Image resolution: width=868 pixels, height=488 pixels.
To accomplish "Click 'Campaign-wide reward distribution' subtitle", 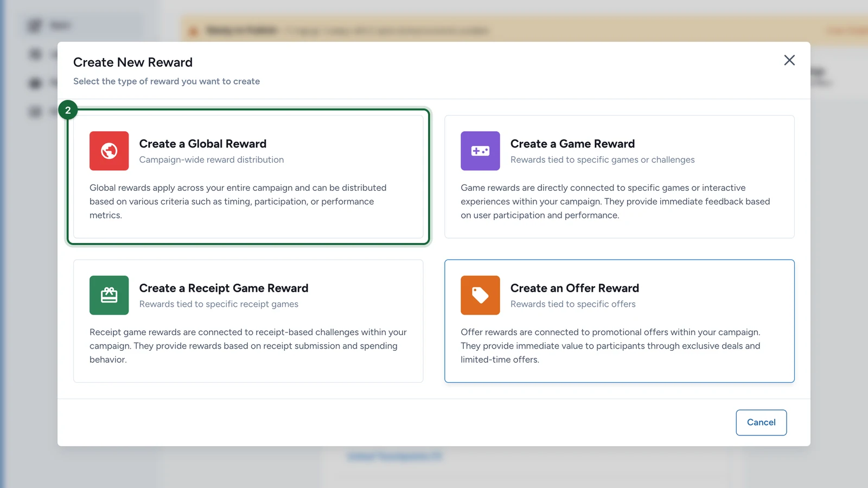I will [212, 159].
